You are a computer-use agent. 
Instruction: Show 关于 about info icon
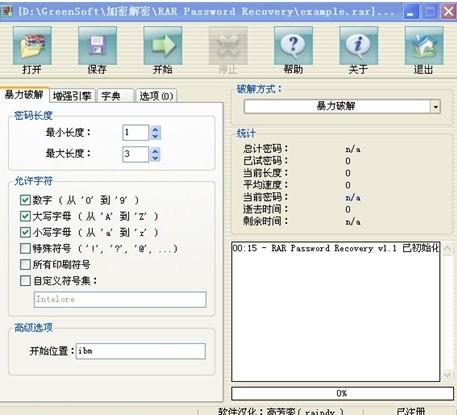pos(358,46)
